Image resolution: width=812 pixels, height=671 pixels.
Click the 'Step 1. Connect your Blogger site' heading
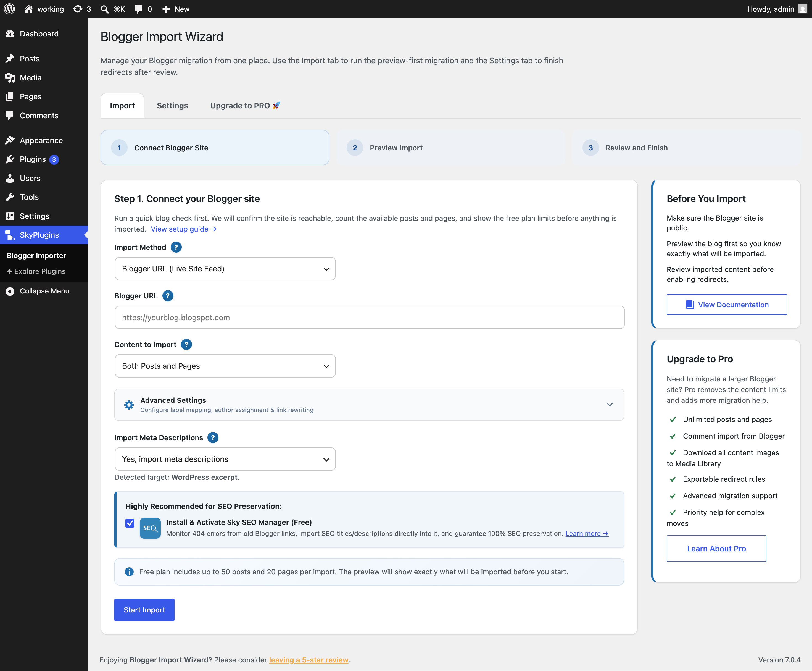click(x=187, y=199)
